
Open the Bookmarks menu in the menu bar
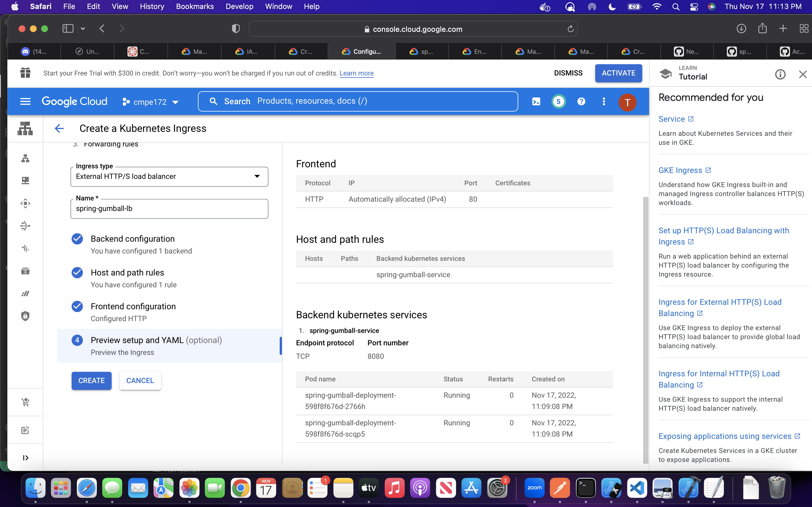[195, 6]
